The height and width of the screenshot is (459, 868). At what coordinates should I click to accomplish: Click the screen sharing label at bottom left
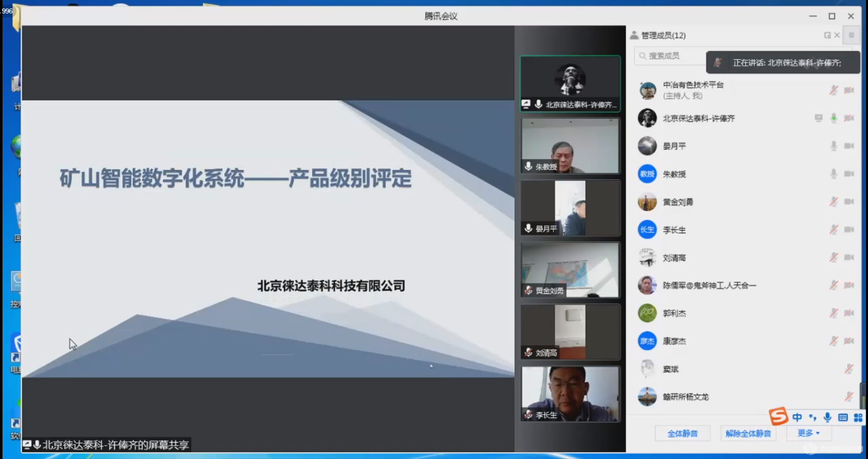point(106,445)
